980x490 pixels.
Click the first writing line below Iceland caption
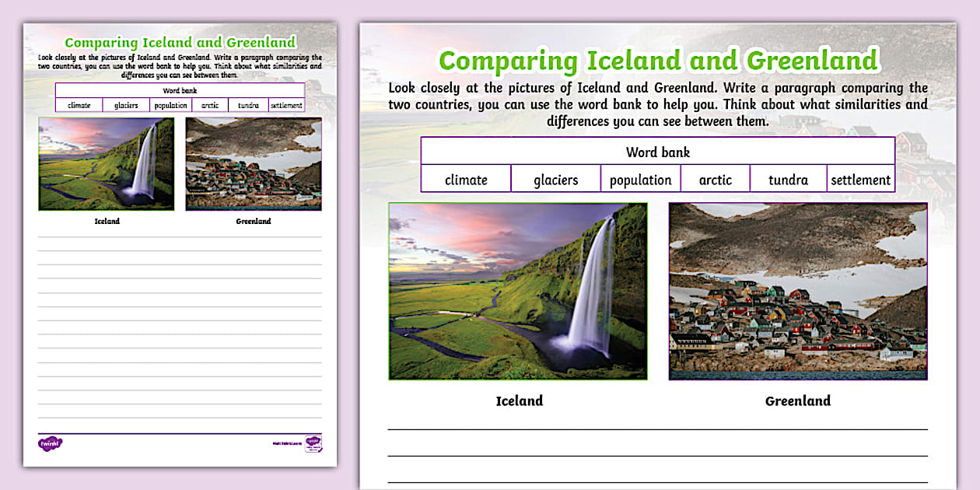tap(658, 429)
